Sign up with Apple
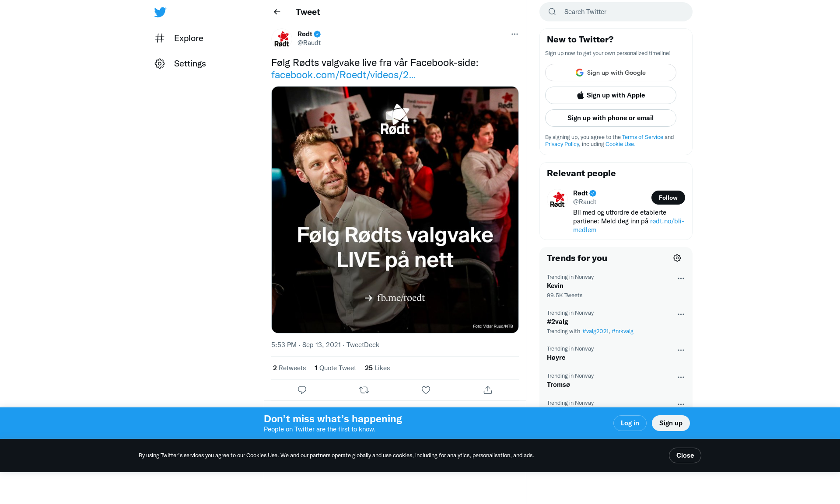 pyautogui.click(x=611, y=95)
